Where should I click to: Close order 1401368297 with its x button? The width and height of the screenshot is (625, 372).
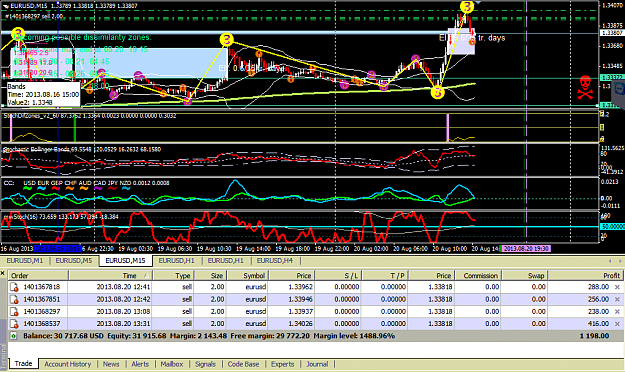point(617,311)
